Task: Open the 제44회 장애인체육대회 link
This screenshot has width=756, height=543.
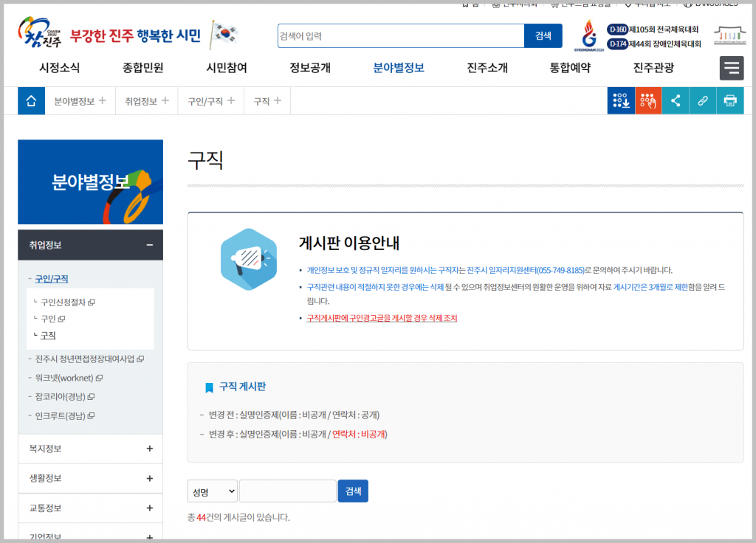Action: coord(665,44)
